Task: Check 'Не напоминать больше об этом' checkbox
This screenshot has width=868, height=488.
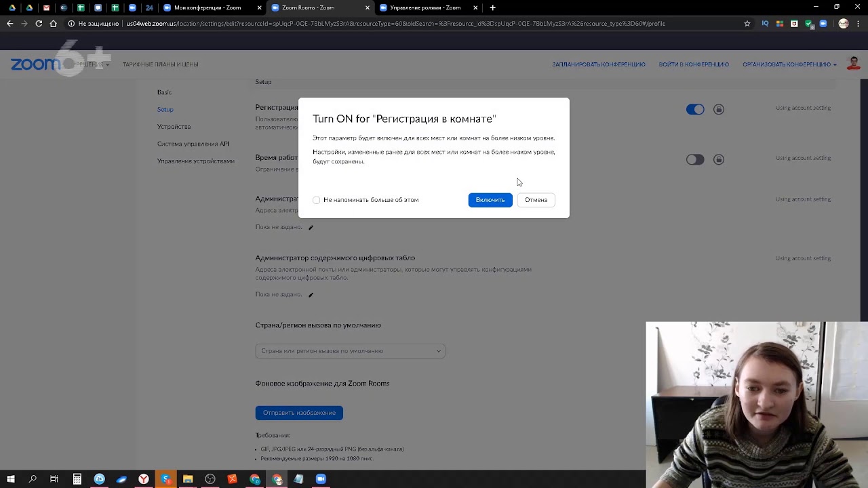Action: point(317,200)
